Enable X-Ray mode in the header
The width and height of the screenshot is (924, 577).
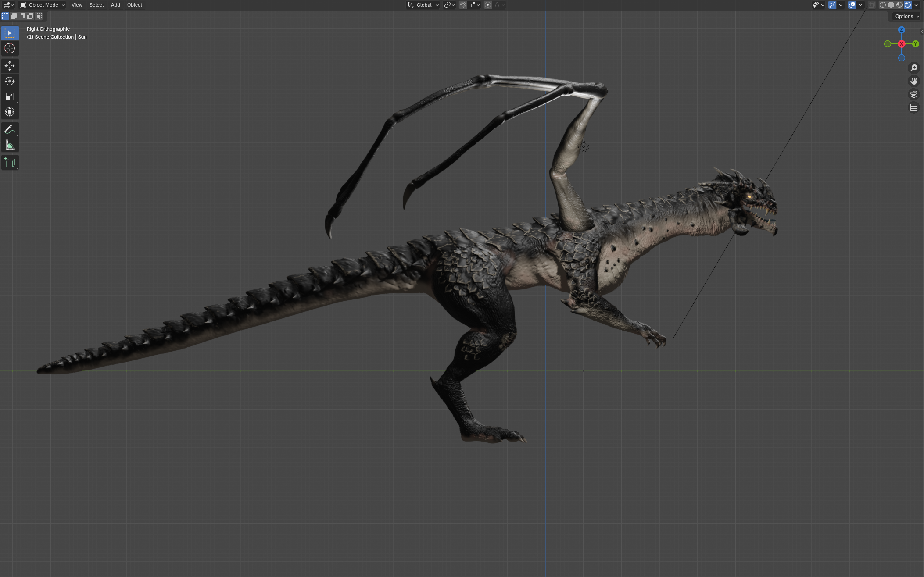pos(872,4)
